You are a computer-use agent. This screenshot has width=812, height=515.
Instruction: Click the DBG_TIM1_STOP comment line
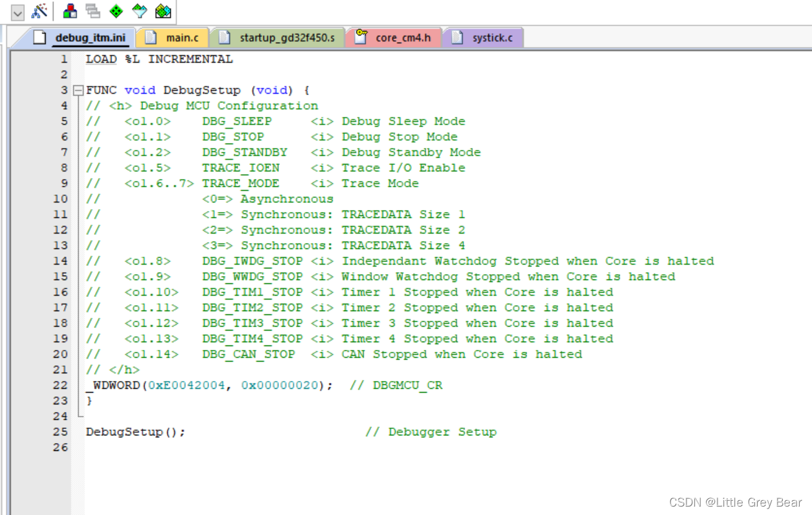click(x=350, y=292)
